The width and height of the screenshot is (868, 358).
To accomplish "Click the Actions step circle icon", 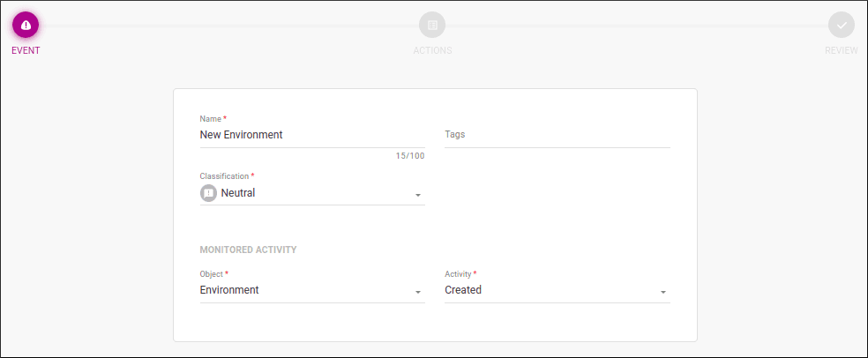I will pyautogui.click(x=432, y=25).
